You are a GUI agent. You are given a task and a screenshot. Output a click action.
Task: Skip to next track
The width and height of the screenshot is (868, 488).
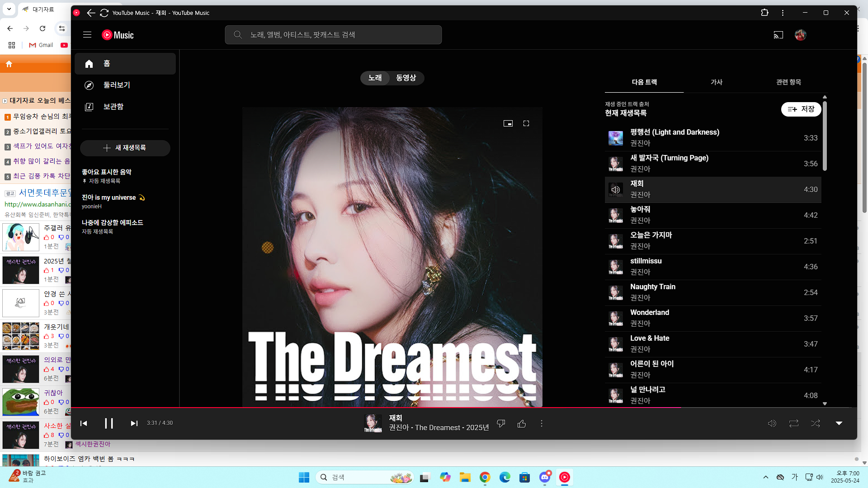point(134,423)
